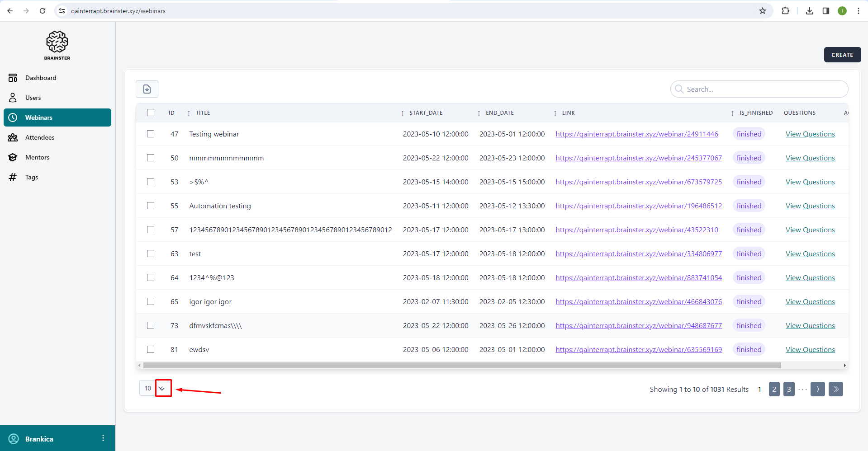Select checkbox for webinar ID 47

[x=151, y=134]
